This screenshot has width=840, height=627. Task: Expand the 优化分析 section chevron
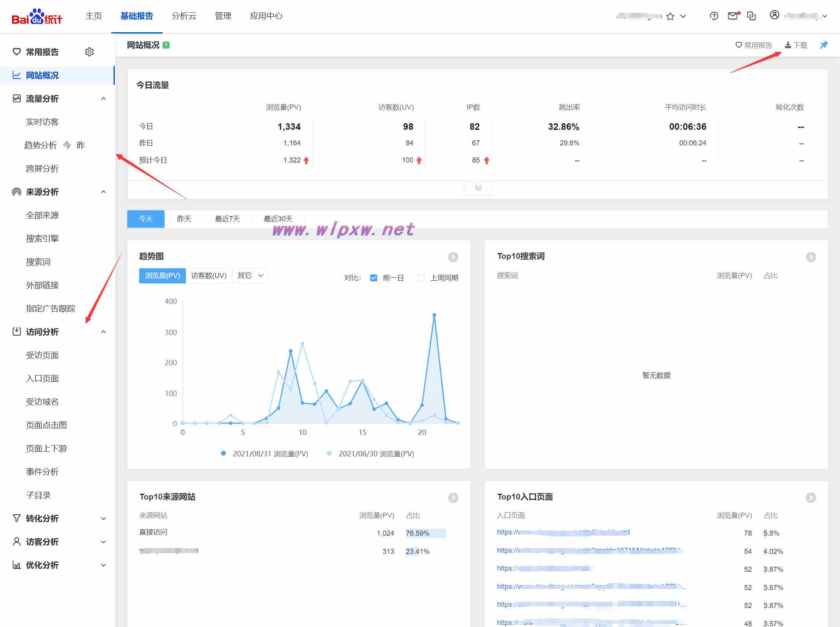point(103,565)
